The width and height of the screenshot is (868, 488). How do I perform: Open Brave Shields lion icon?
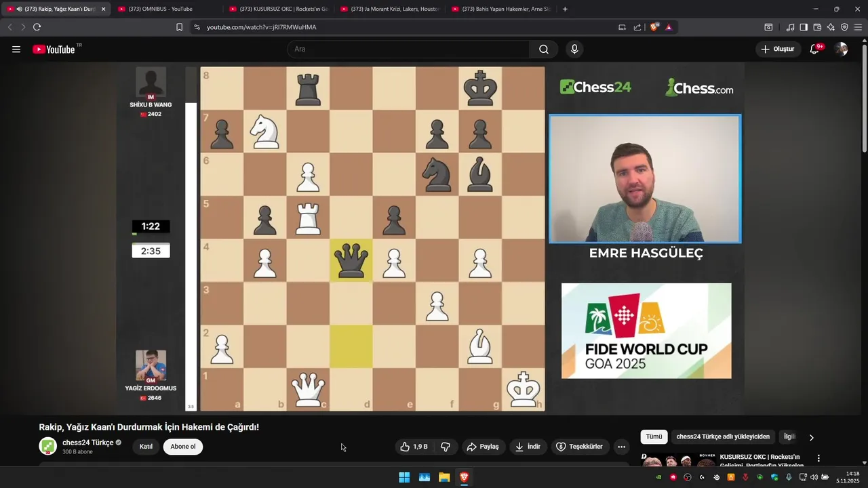pos(654,27)
